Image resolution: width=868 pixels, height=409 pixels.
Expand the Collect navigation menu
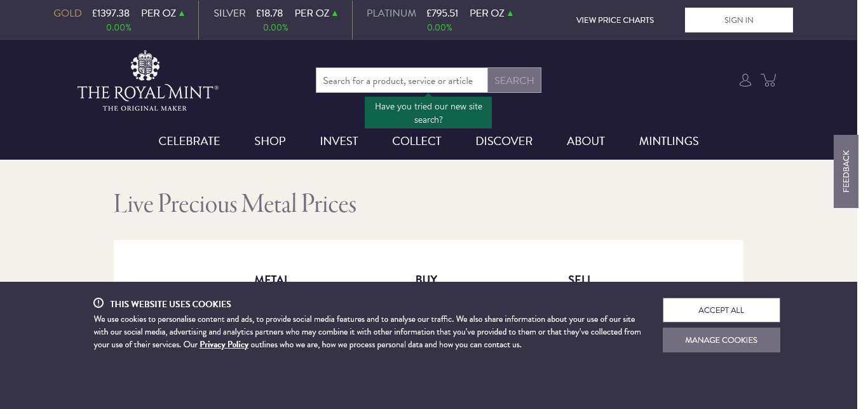417,141
